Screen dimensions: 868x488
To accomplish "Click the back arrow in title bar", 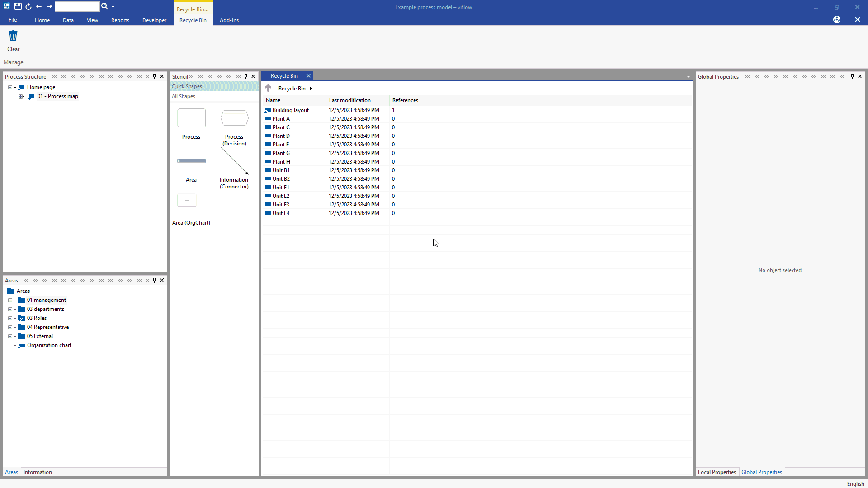I will 39,6.
